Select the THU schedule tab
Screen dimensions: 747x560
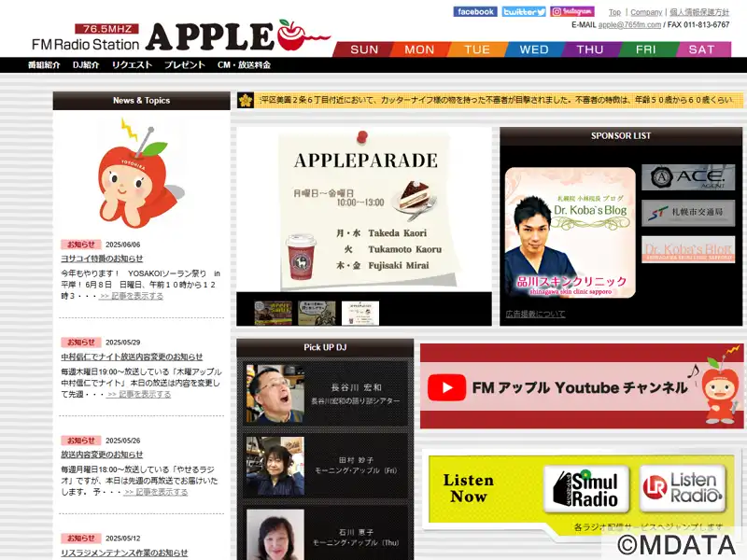click(590, 49)
